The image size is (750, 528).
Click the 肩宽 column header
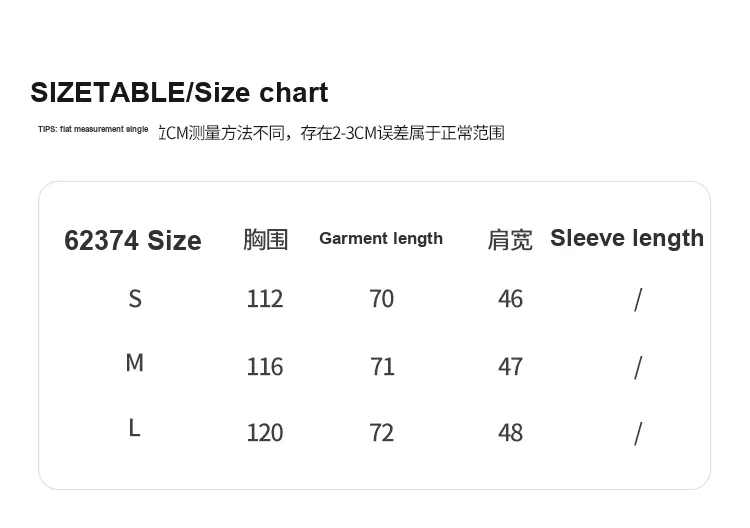pos(510,240)
